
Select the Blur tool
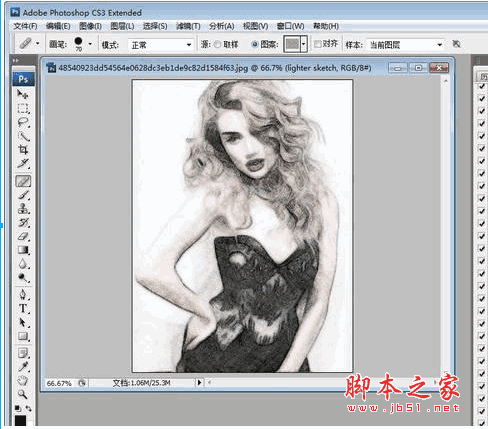23,264
